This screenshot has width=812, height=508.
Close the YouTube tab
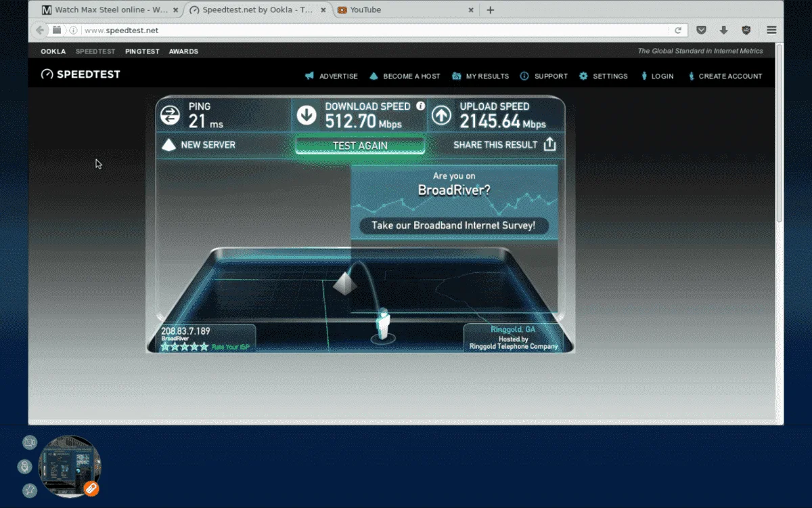point(471,10)
